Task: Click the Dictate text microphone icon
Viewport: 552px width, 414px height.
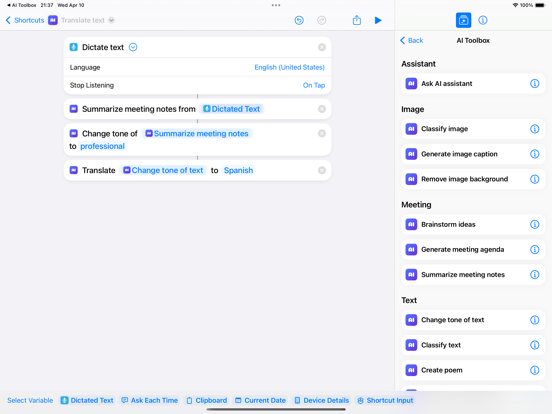Action: coord(74,47)
